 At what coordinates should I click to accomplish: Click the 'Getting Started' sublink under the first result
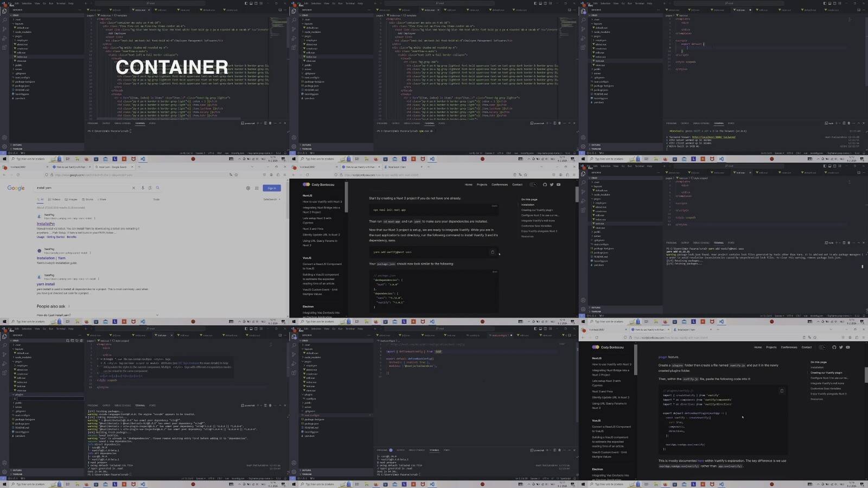pos(55,237)
